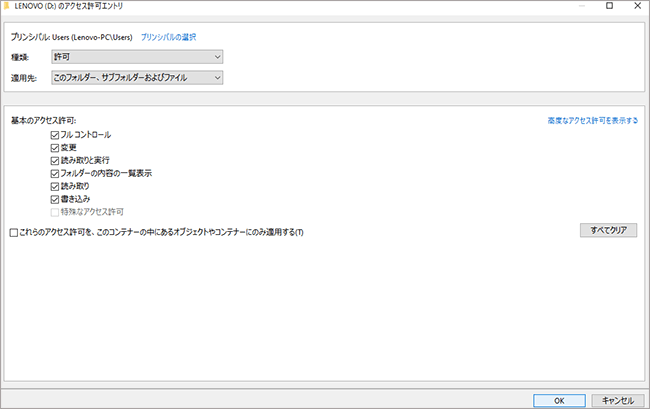Close the access permission entry dialog

(x=638, y=6)
